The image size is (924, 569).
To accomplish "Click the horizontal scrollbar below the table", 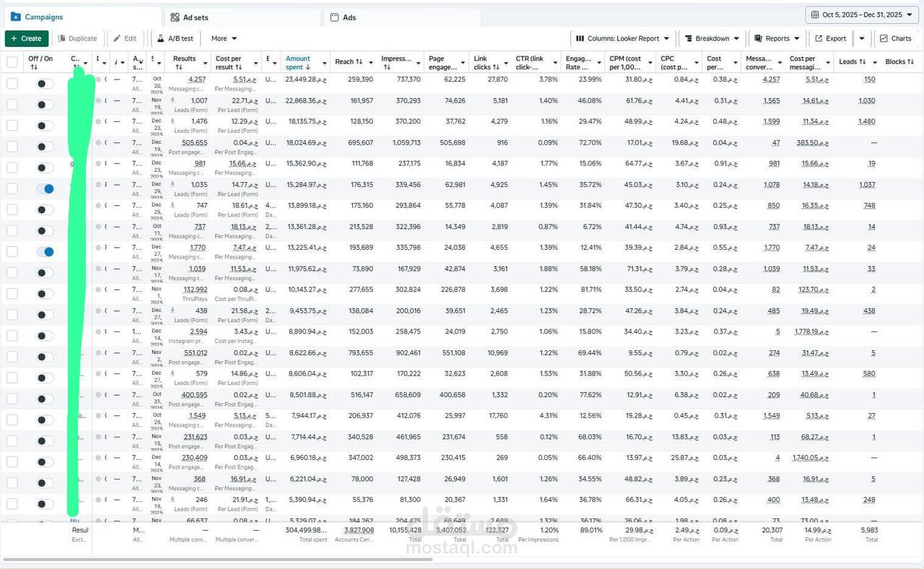I will click(x=218, y=559).
